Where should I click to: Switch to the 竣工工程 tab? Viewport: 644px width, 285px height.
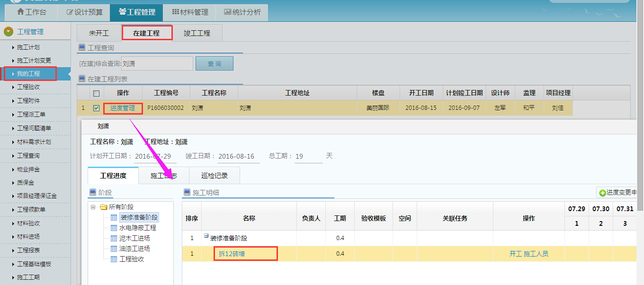pyautogui.click(x=197, y=33)
